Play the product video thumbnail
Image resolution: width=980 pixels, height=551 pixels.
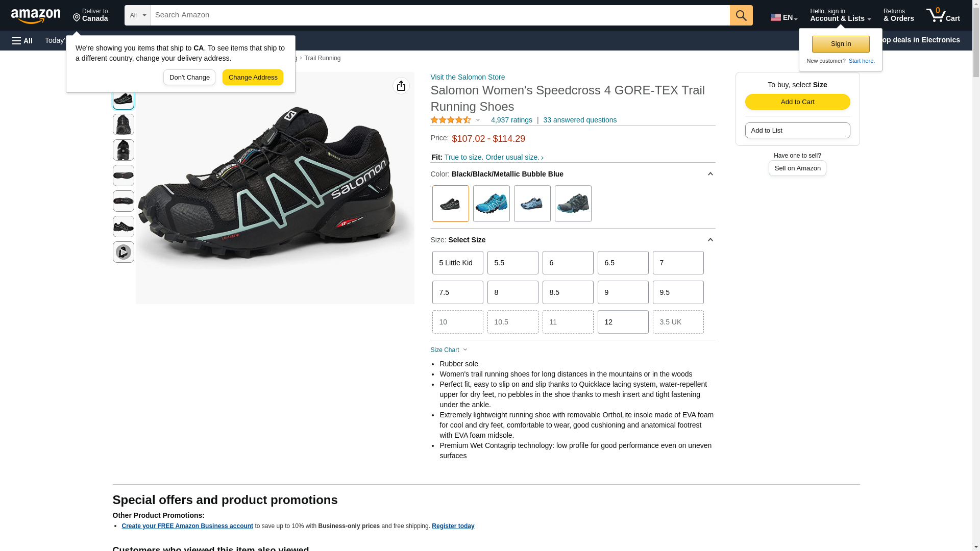coord(123,252)
